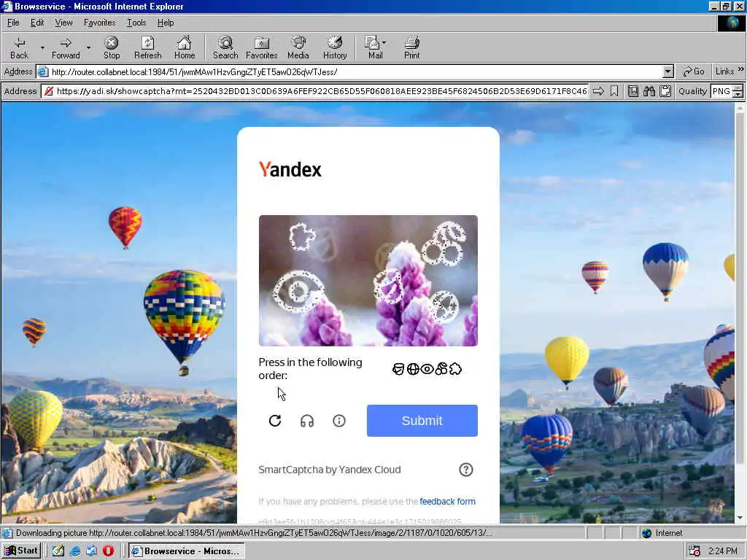The width and height of the screenshot is (747, 560).
Task: Open the Mail button dropdown arrow
Action: click(384, 43)
